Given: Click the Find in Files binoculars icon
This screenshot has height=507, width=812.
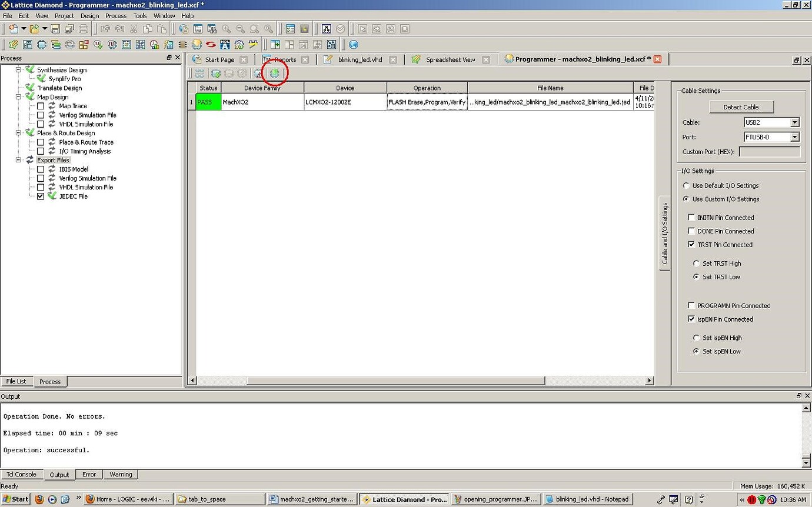Looking at the screenshot, I should pos(212,29).
